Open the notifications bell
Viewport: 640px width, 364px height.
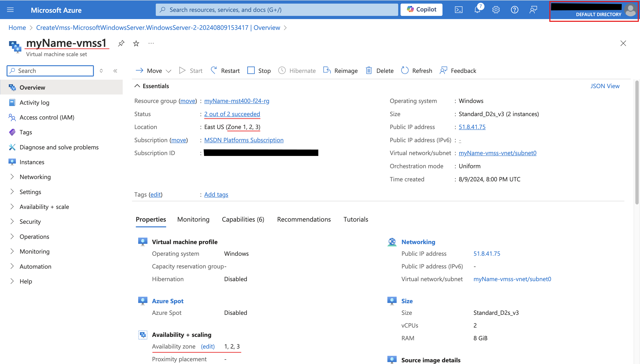click(x=477, y=10)
